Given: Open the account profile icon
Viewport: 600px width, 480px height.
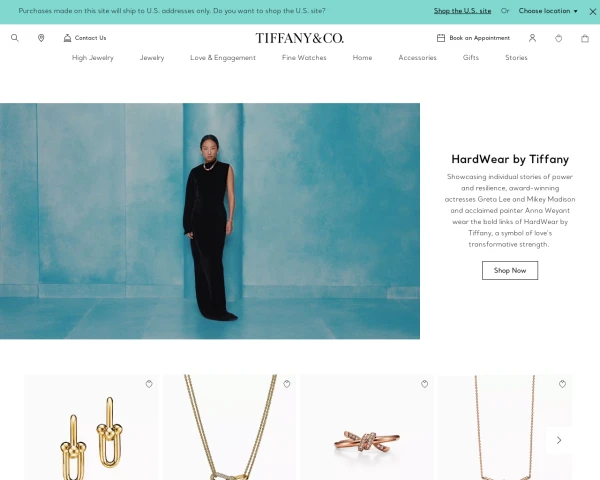Looking at the screenshot, I should [x=532, y=38].
